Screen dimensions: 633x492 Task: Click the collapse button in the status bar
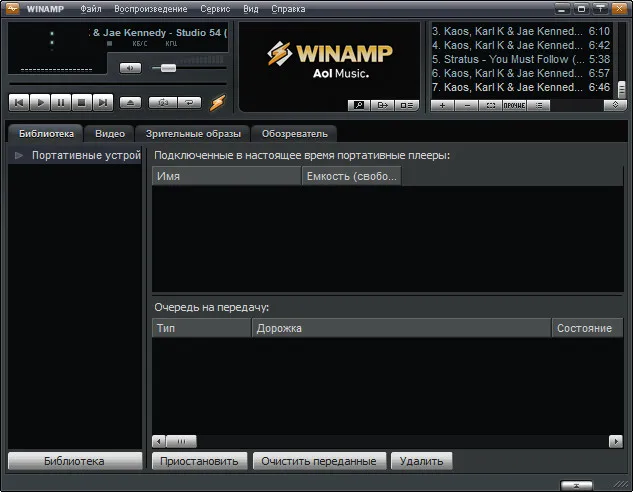pyautogui.click(x=576, y=486)
